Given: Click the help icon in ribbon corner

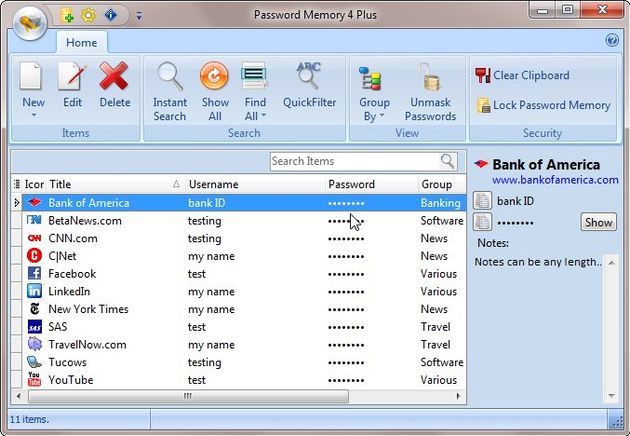Looking at the screenshot, I should (x=612, y=41).
